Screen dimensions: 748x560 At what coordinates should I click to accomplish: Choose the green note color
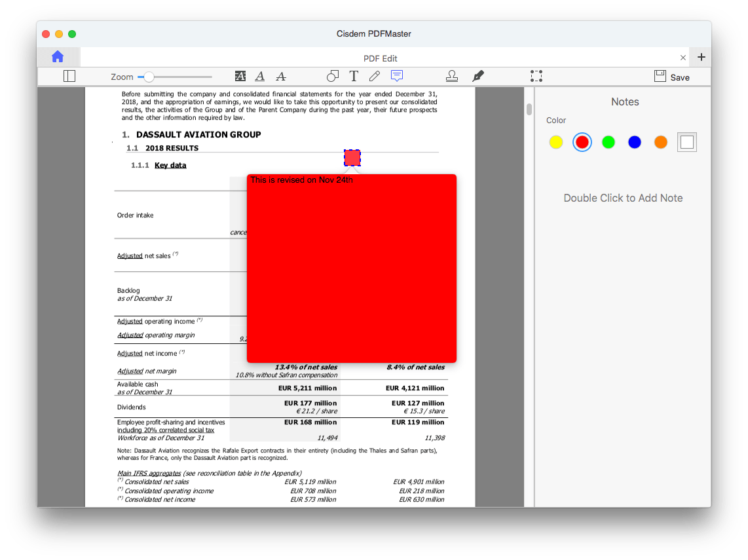coord(608,142)
